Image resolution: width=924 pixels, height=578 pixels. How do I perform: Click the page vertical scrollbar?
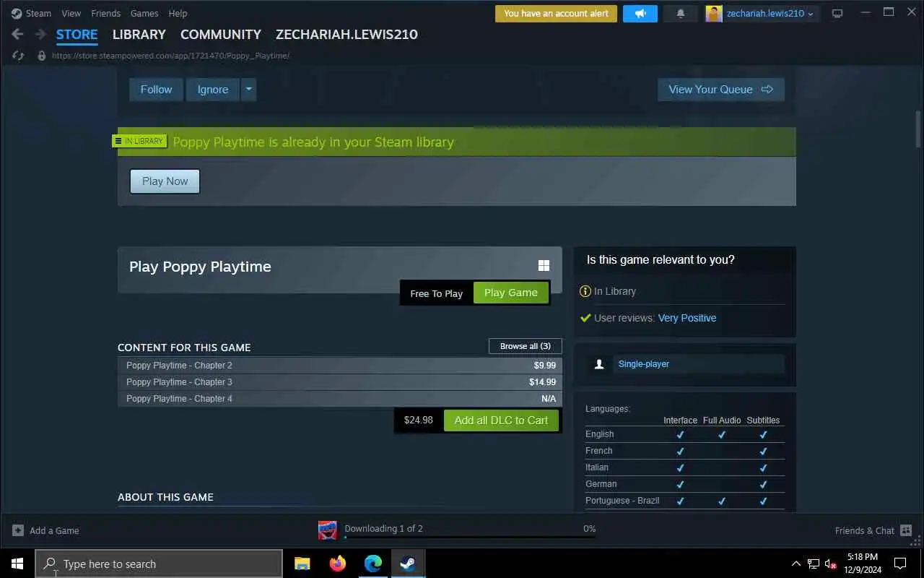point(918,129)
